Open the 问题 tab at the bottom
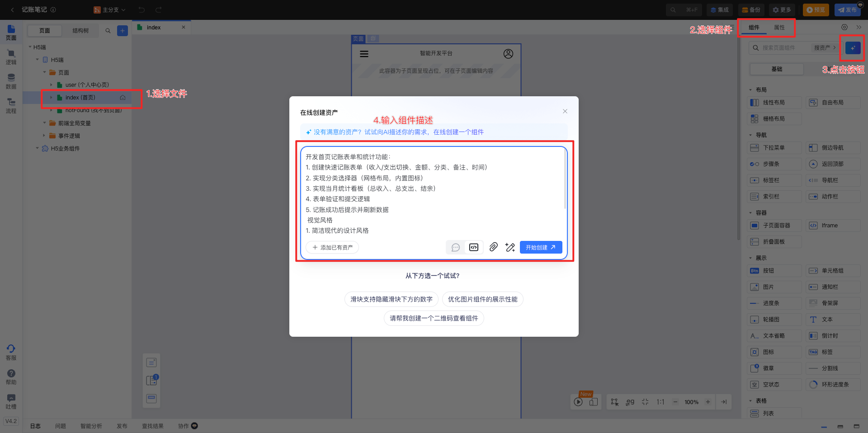This screenshot has width=868, height=433. click(x=61, y=426)
